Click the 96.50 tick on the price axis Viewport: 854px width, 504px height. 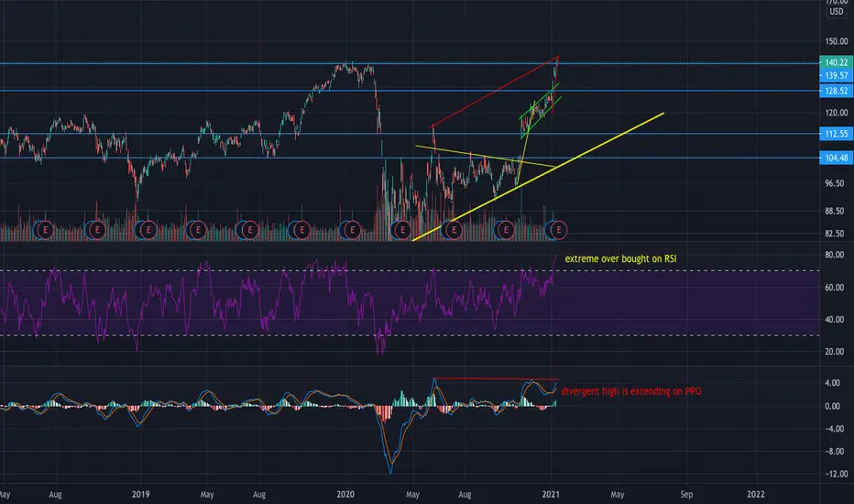pyautogui.click(x=836, y=183)
